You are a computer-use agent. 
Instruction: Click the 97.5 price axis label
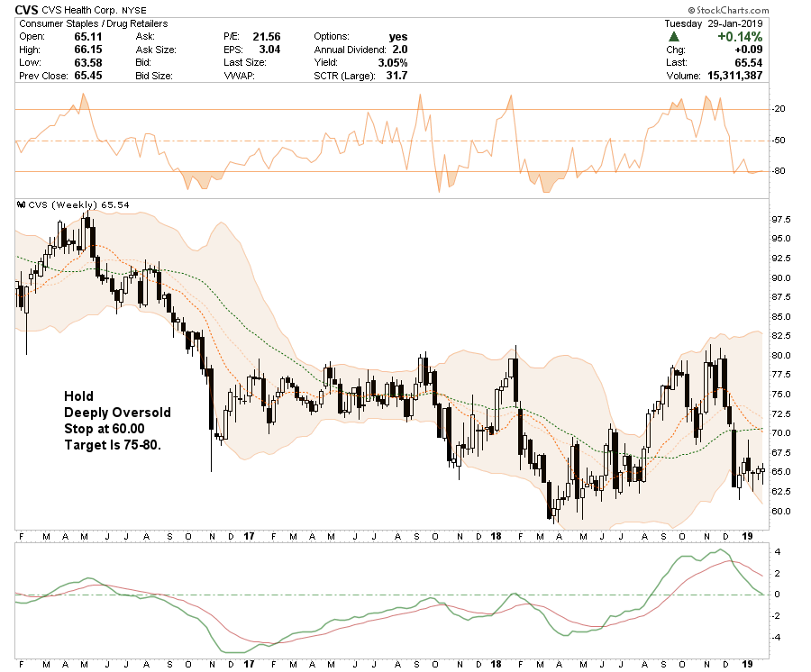pos(781,220)
